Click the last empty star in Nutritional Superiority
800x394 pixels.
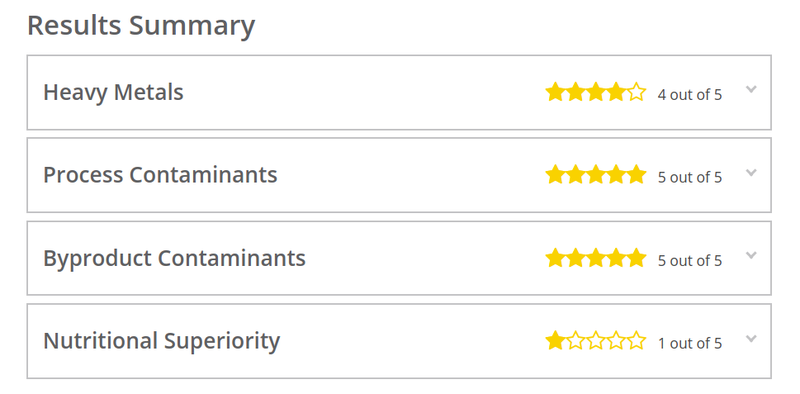coord(637,341)
